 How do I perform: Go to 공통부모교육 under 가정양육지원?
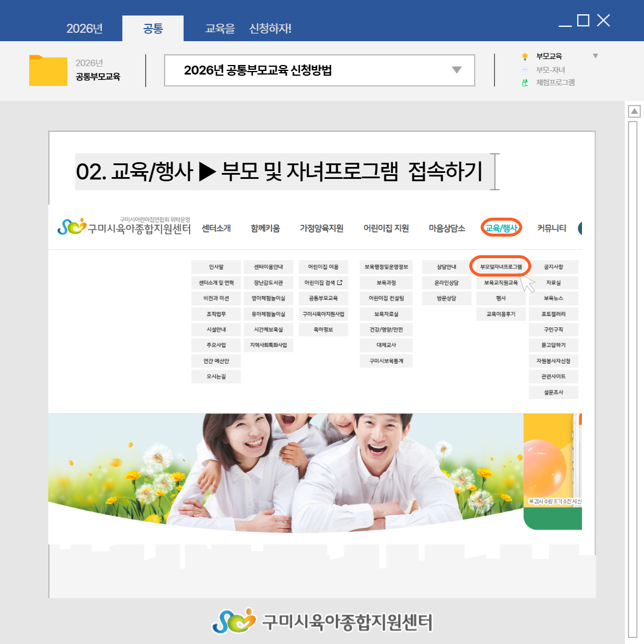click(323, 298)
